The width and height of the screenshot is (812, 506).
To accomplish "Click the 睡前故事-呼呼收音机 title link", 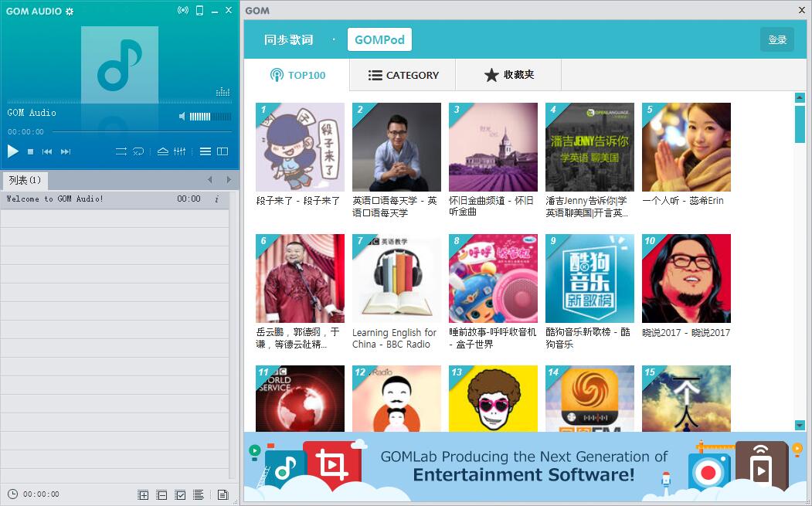I will [x=493, y=338].
